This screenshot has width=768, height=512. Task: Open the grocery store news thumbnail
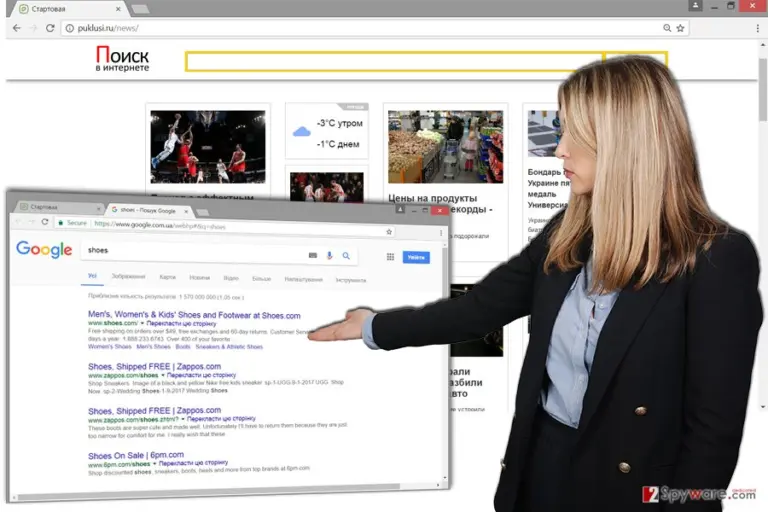pyautogui.click(x=445, y=146)
